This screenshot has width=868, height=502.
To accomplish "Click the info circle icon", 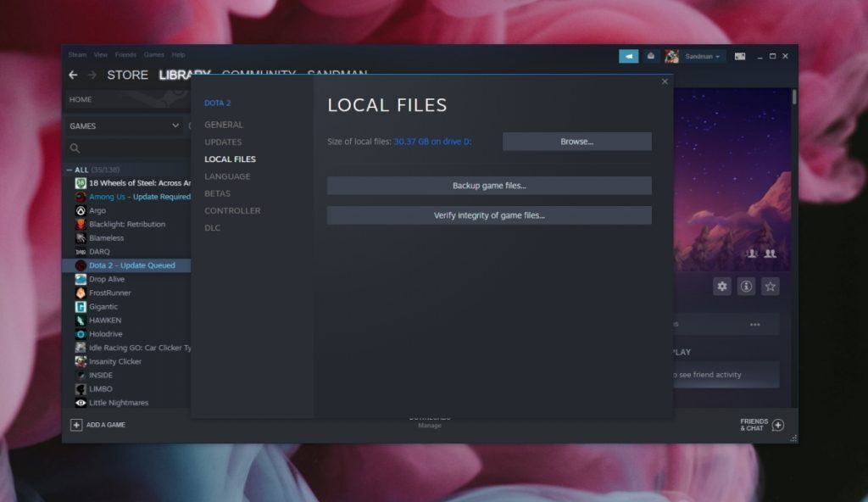I will 746,287.
